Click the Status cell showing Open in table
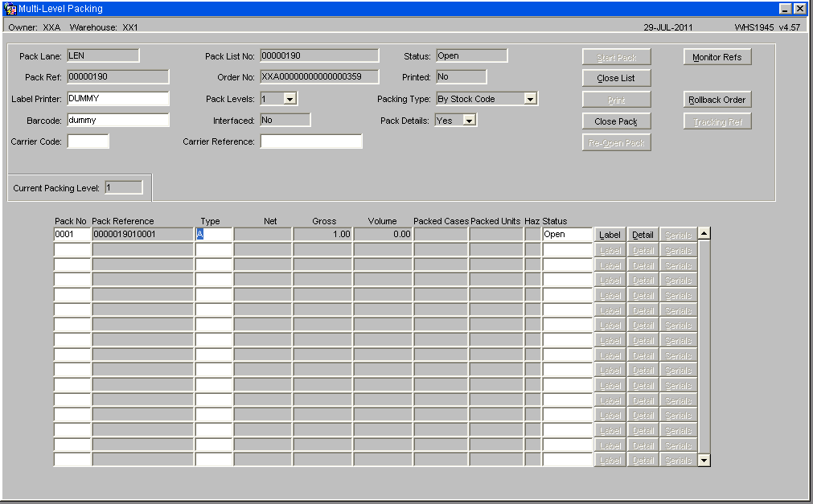 point(567,235)
